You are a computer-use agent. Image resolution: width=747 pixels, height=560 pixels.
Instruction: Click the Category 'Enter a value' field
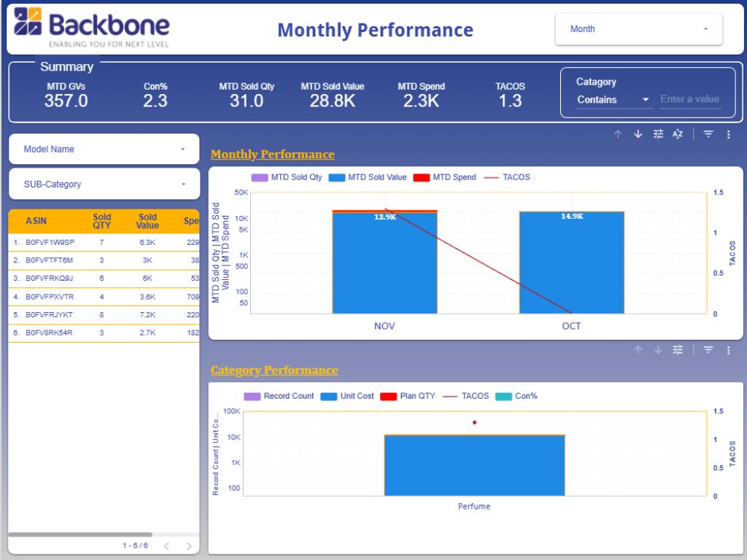(x=690, y=100)
